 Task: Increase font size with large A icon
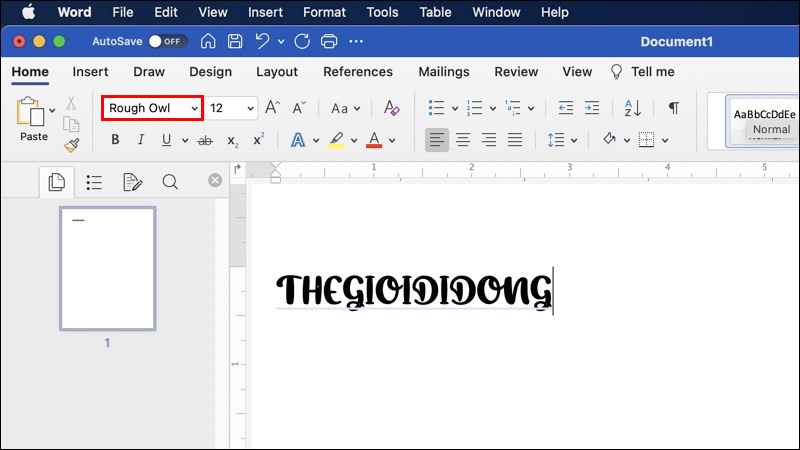point(272,108)
